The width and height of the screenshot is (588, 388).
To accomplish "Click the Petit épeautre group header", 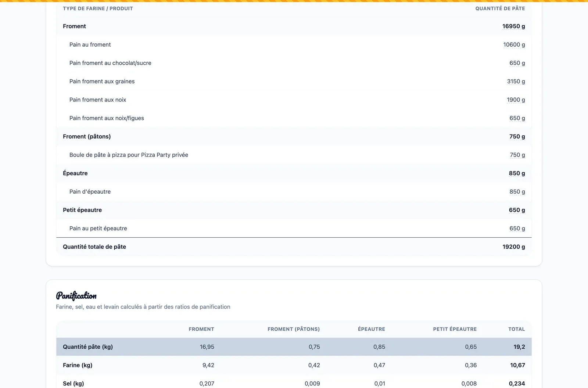I will [x=294, y=210].
